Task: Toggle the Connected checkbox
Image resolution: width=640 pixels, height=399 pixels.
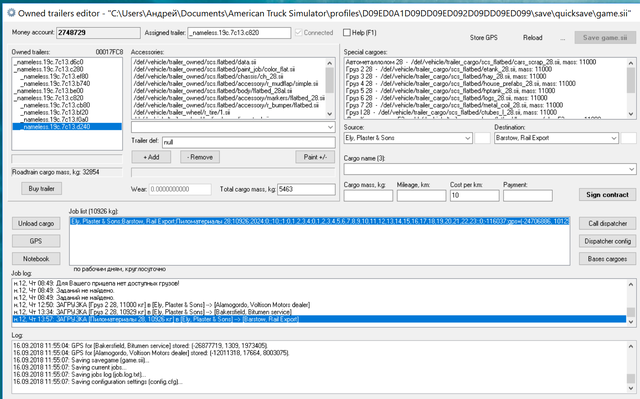Action: (x=298, y=32)
